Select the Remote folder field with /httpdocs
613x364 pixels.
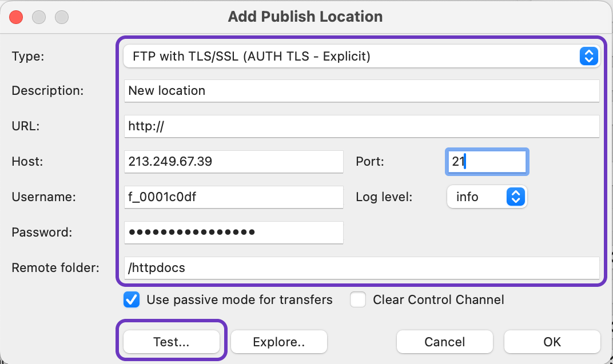coord(361,268)
